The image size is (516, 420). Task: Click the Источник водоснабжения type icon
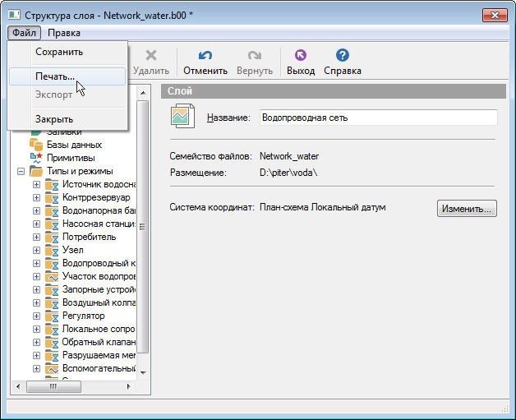[52, 184]
